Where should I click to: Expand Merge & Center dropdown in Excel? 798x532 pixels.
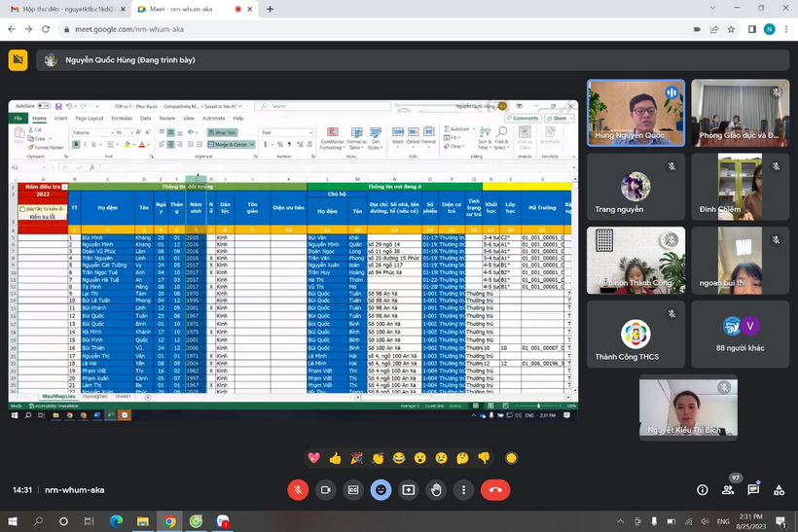coord(252,145)
